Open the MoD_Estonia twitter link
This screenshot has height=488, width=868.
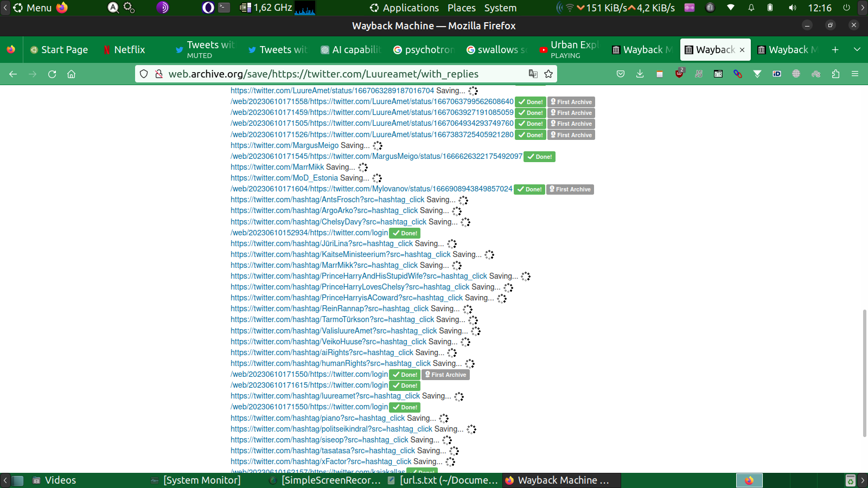coord(284,178)
